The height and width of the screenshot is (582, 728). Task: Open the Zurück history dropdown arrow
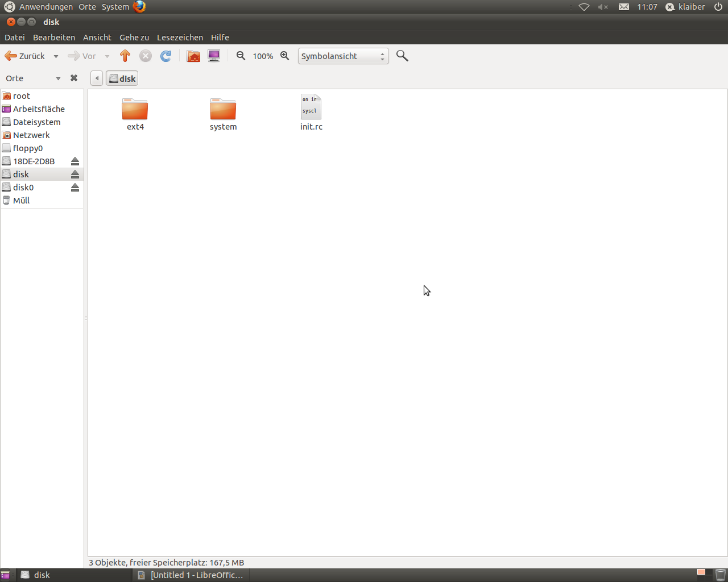[x=56, y=56]
